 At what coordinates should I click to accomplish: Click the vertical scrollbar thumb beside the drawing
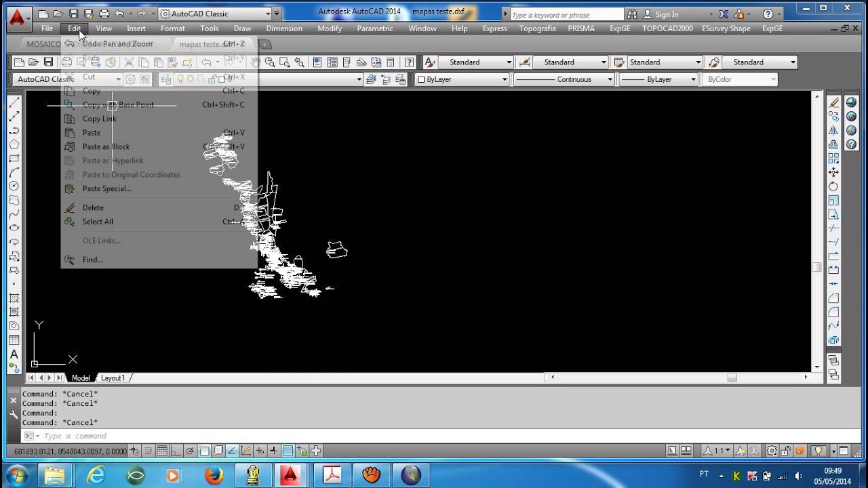pos(817,268)
